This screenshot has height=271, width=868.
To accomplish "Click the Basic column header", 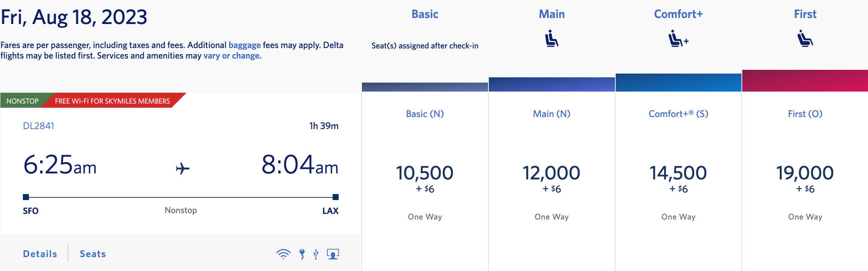I will pyautogui.click(x=425, y=14).
